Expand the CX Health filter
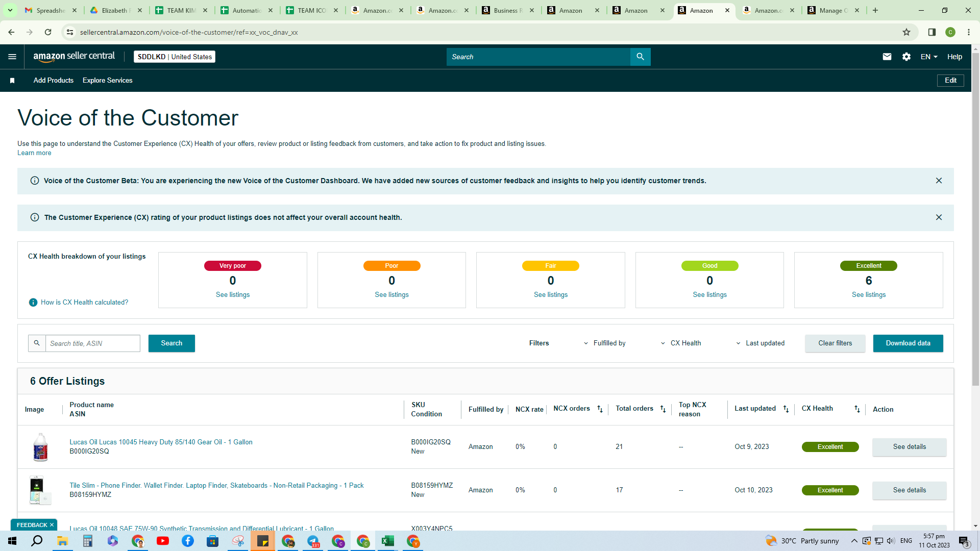The height and width of the screenshot is (551, 980). [681, 343]
